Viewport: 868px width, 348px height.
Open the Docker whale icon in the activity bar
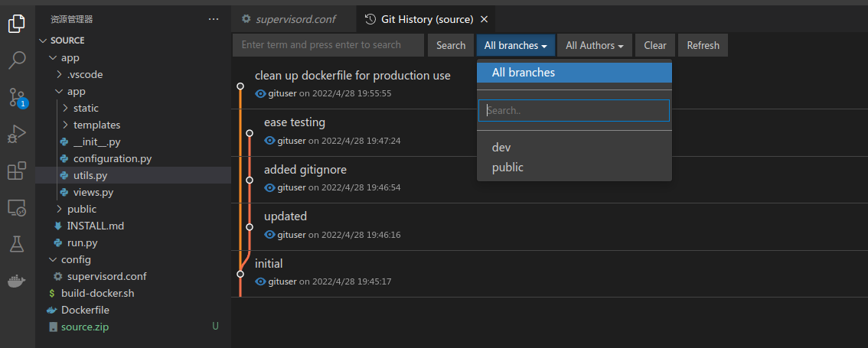(17, 281)
